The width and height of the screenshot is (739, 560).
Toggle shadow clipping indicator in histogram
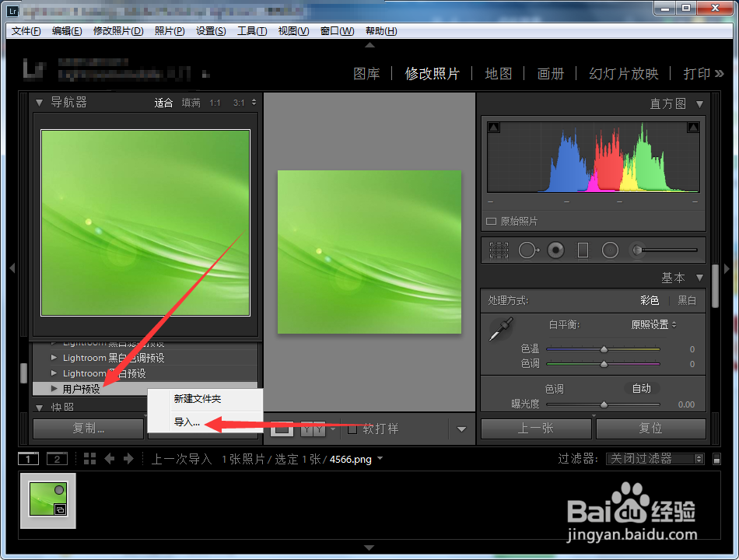point(493,128)
